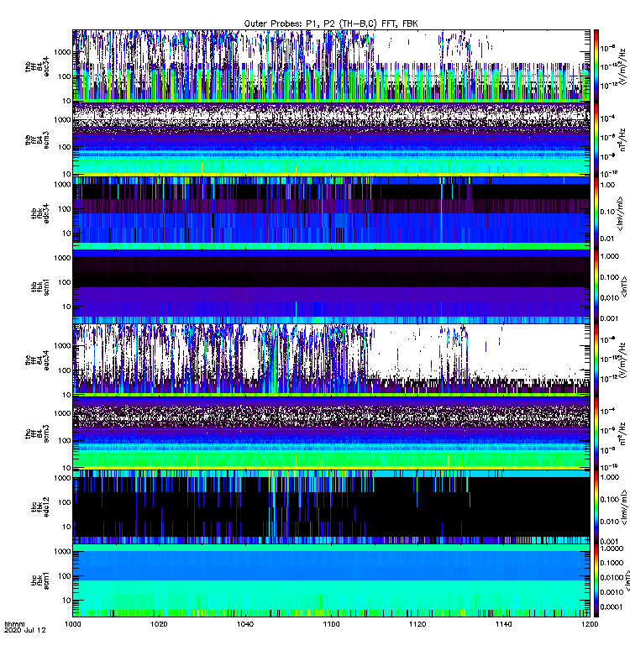630x672 pixels.
Task: Click the color bar of thc fff edc34 panel
Action: 596,360
